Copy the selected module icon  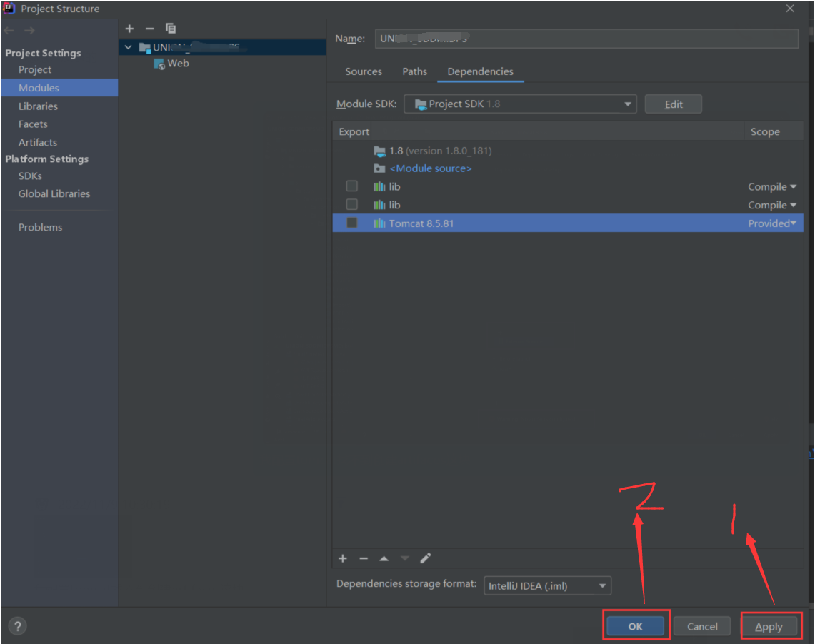pyautogui.click(x=171, y=29)
